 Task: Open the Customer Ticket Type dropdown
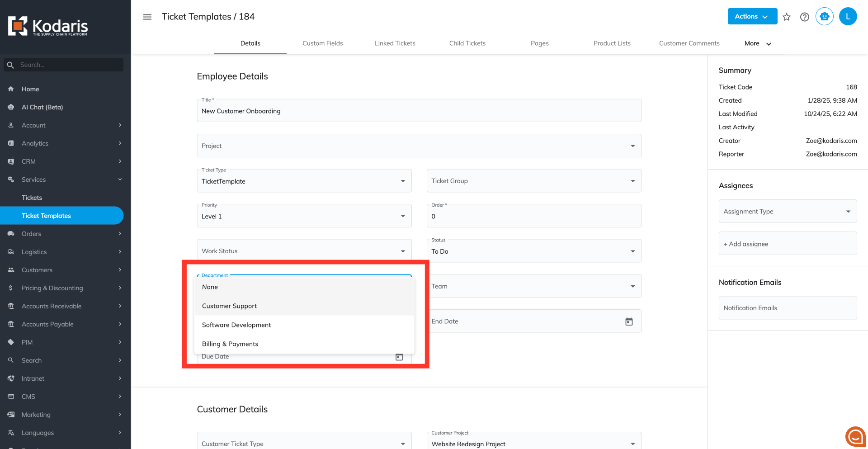click(304, 441)
